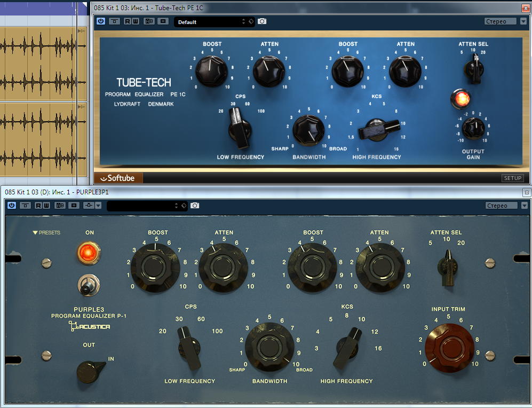The image size is (532, 408).
Task: Click Purple3 low ATTEN knob
Action: click(x=223, y=268)
